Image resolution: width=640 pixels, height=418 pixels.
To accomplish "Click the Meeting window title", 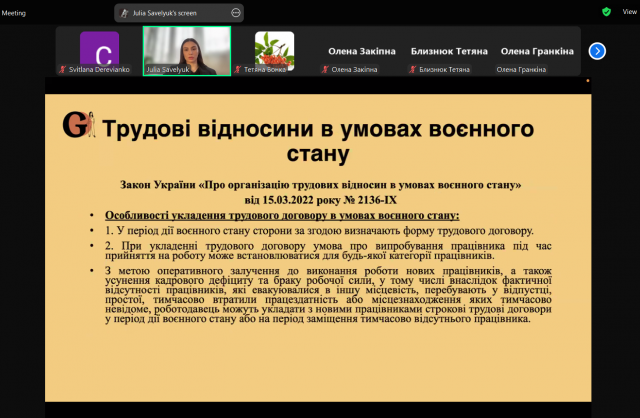I will pos(13,13).
